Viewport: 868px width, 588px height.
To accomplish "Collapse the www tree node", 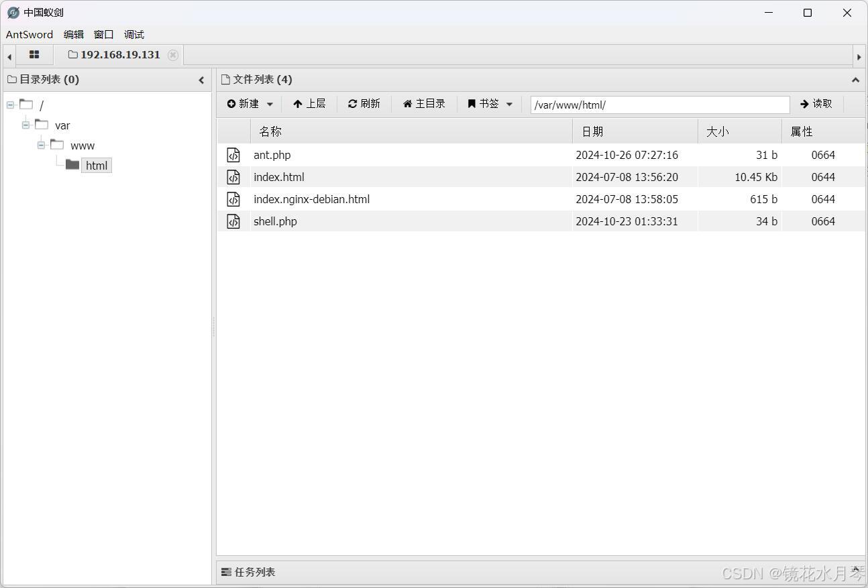I will pyautogui.click(x=41, y=145).
